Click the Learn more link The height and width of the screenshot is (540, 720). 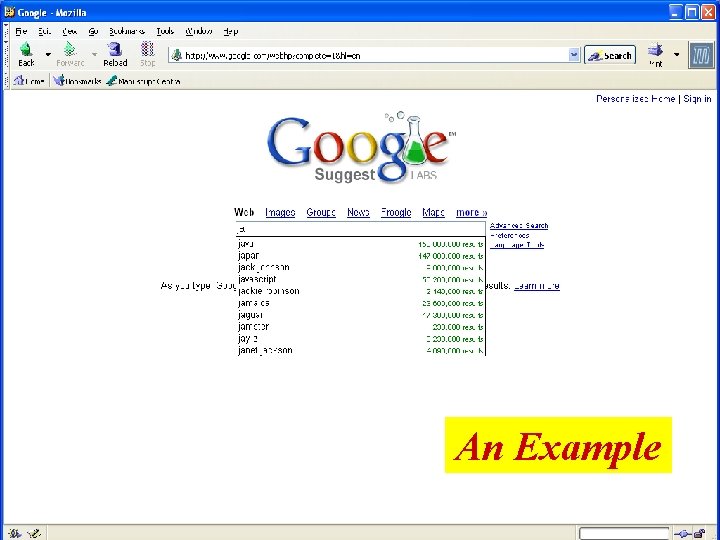coord(537,286)
